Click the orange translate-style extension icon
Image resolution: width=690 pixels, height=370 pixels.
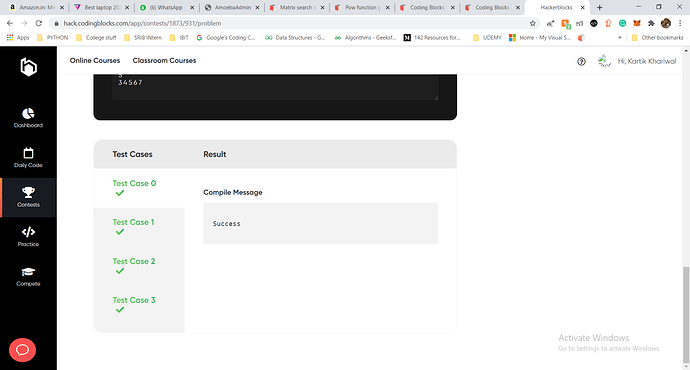(565, 23)
